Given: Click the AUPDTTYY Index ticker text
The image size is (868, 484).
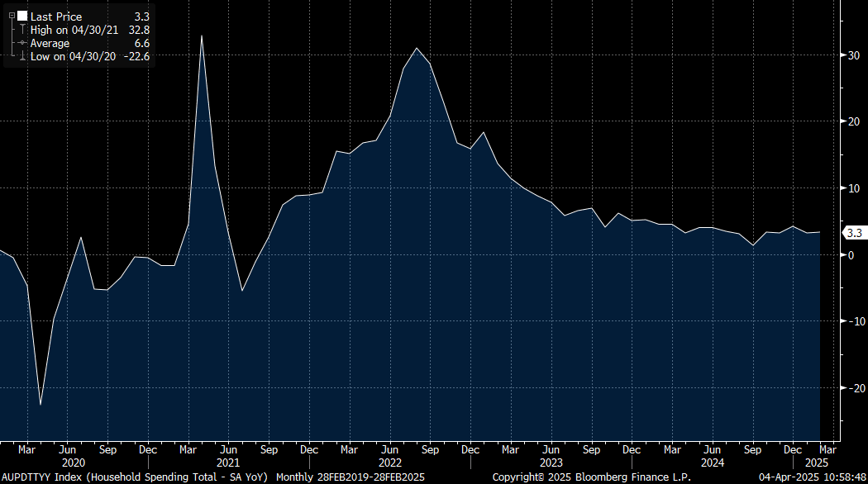Looking at the screenshot, I should (42, 477).
